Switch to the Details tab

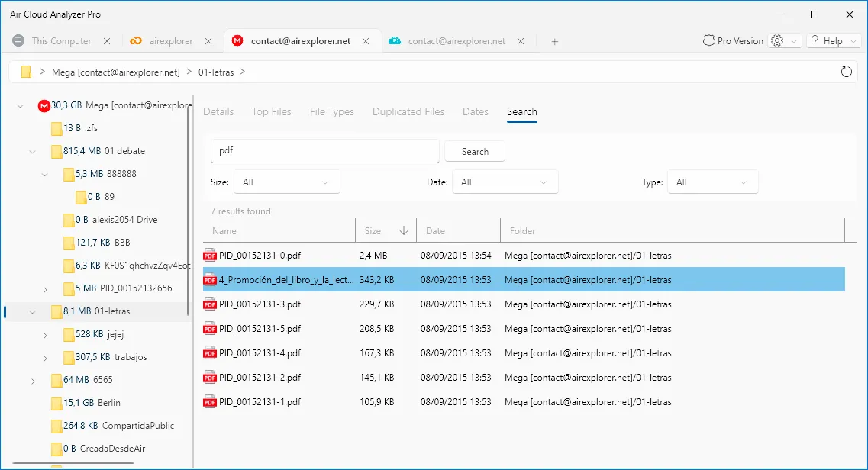pyautogui.click(x=218, y=111)
